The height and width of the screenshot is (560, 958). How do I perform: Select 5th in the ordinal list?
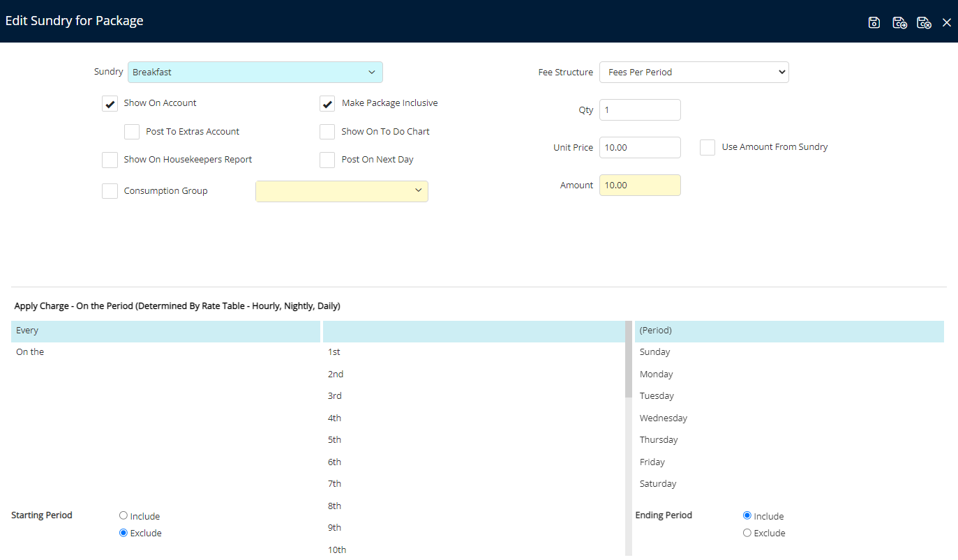point(474,440)
